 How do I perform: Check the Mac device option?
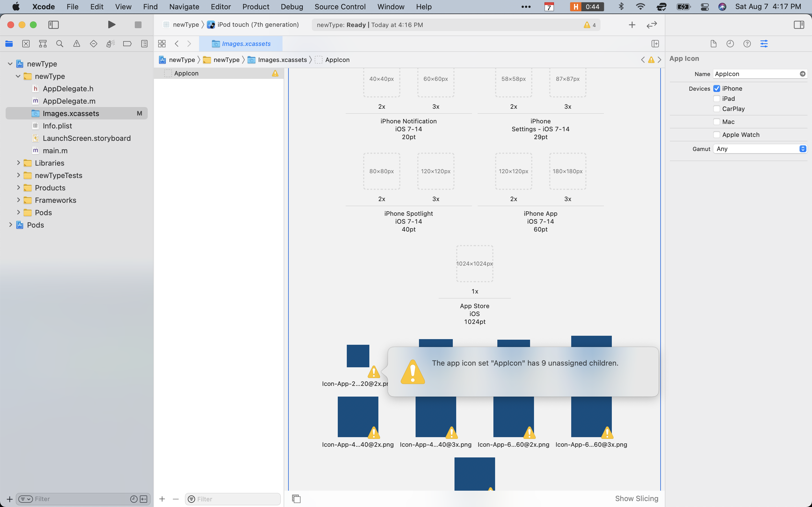coord(717,121)
